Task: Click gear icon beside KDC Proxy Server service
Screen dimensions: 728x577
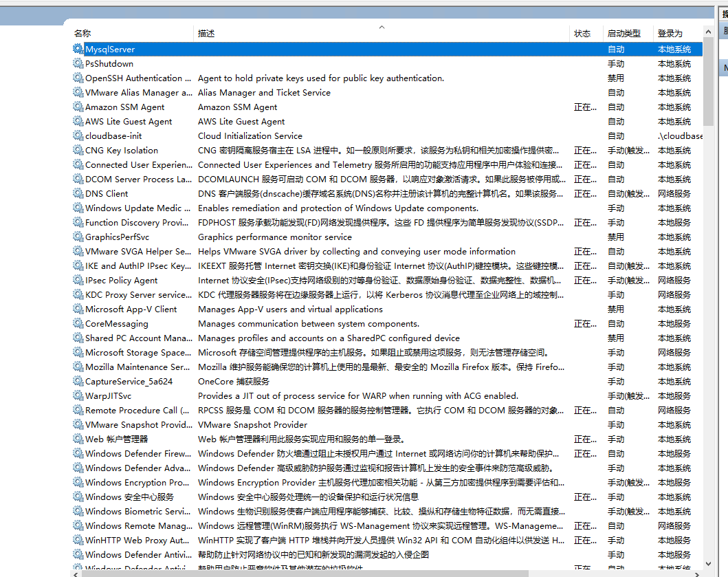Action: (78, 294)
